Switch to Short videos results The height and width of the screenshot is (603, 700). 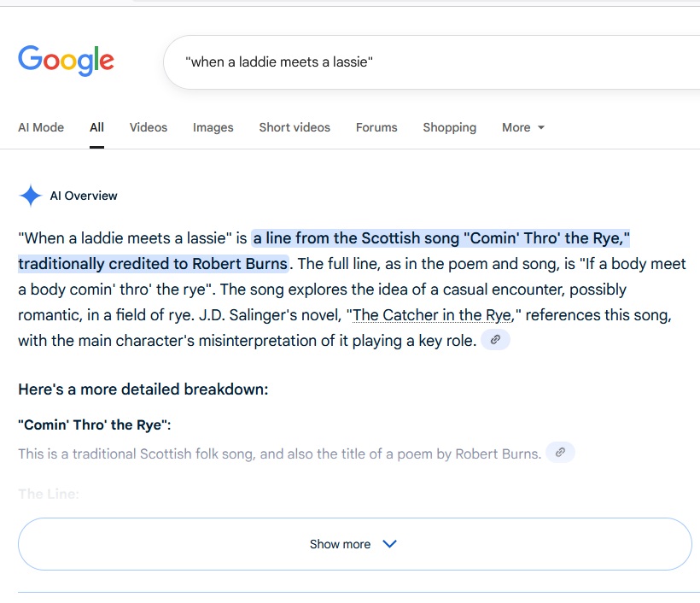295,127
